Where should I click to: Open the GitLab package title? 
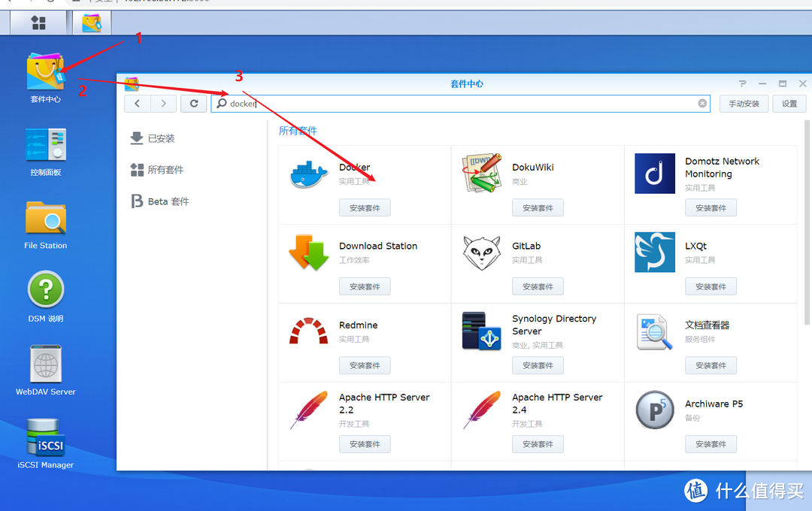(526, 246)
